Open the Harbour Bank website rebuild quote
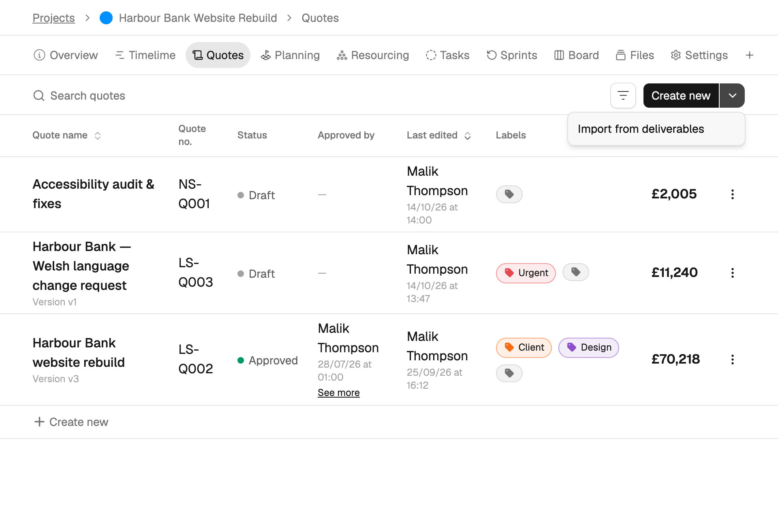778x532 pixels. tap(79, 353)
